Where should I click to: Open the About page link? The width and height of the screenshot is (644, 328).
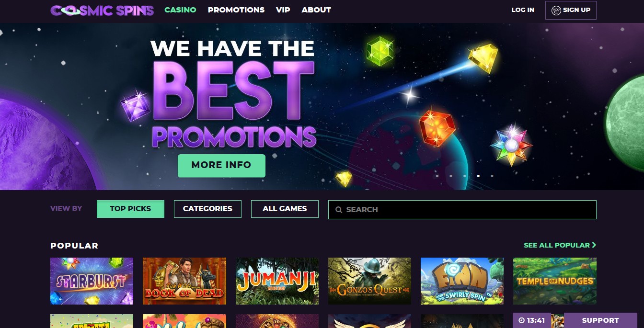316,10
